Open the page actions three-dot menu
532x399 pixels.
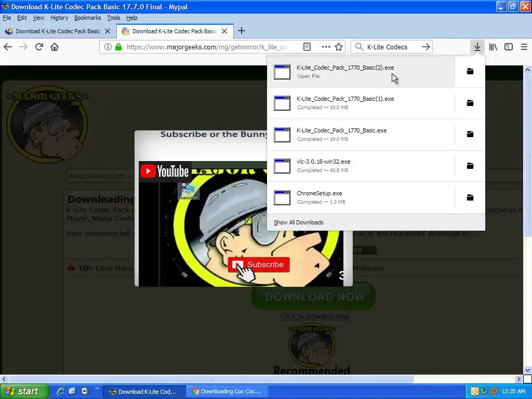tap(326, 47)
